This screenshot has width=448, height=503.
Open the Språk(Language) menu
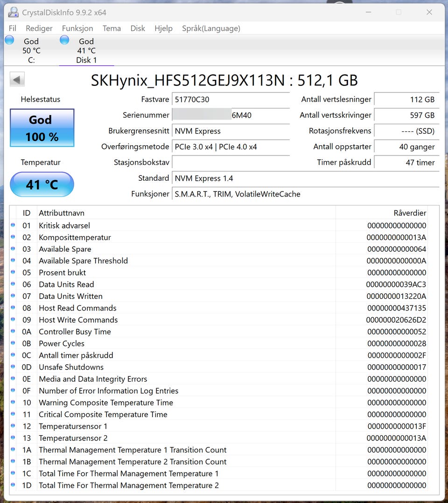(x=211, y=28)
